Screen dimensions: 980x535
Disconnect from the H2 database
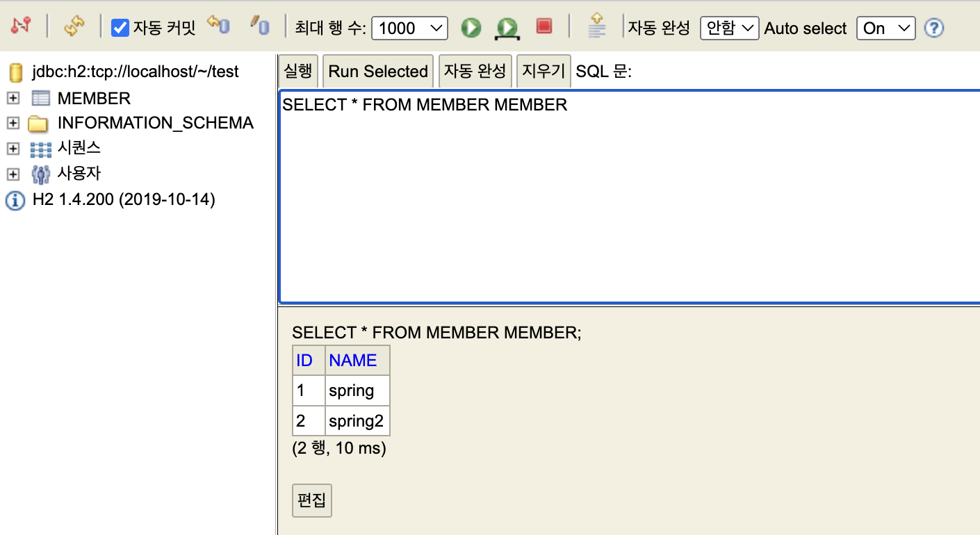click(21, 26)
